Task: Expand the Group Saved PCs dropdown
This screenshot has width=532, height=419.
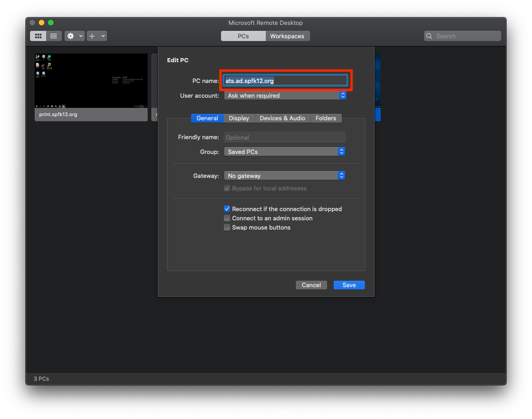Action: [x=284, y=152]
